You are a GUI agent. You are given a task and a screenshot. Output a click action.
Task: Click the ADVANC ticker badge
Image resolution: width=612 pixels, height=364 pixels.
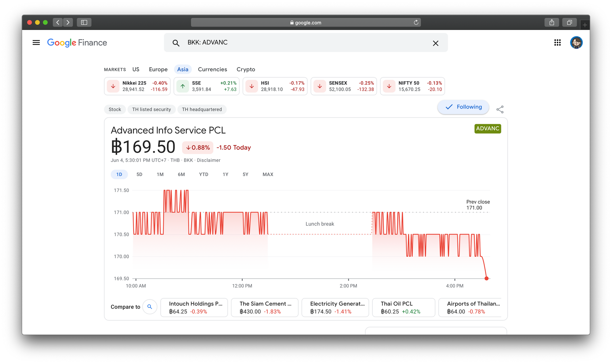point(487,129)
